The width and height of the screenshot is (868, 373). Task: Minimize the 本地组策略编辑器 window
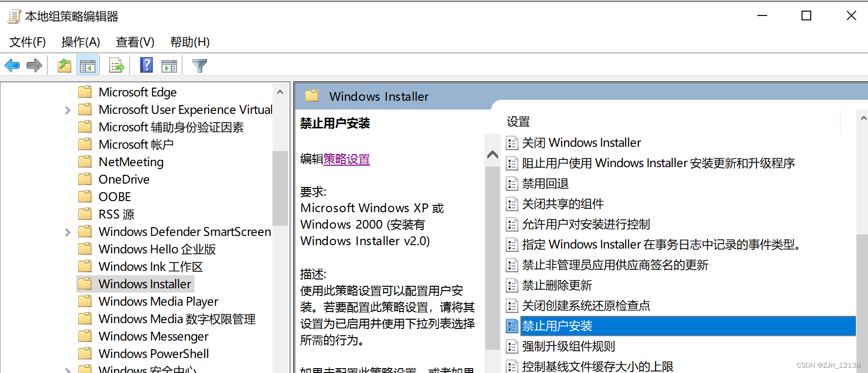[x=762, y=16]
